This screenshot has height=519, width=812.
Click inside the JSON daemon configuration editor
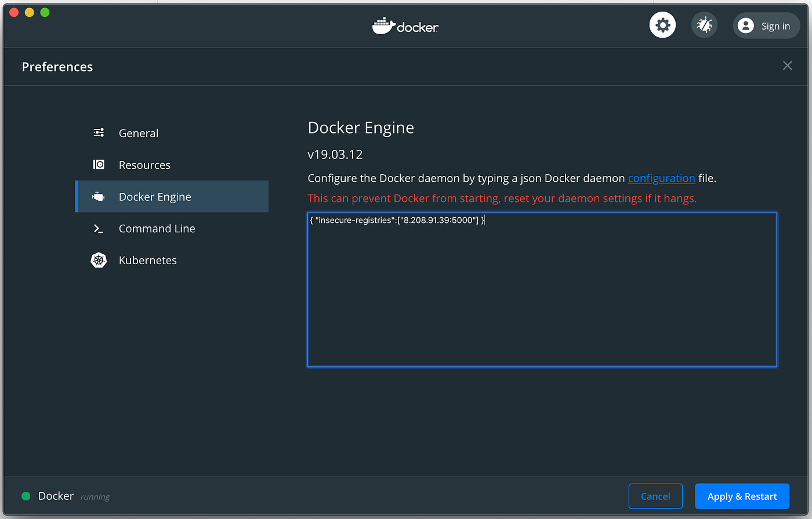[542, 290]
